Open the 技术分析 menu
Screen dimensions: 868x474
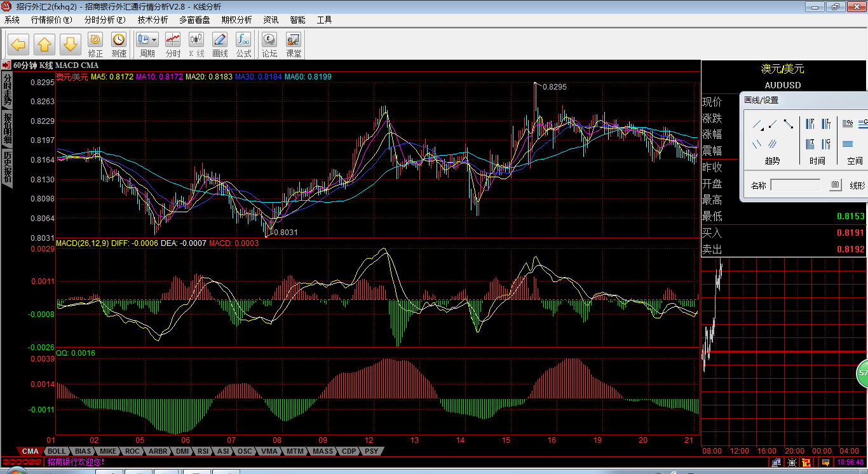point(153,20)
